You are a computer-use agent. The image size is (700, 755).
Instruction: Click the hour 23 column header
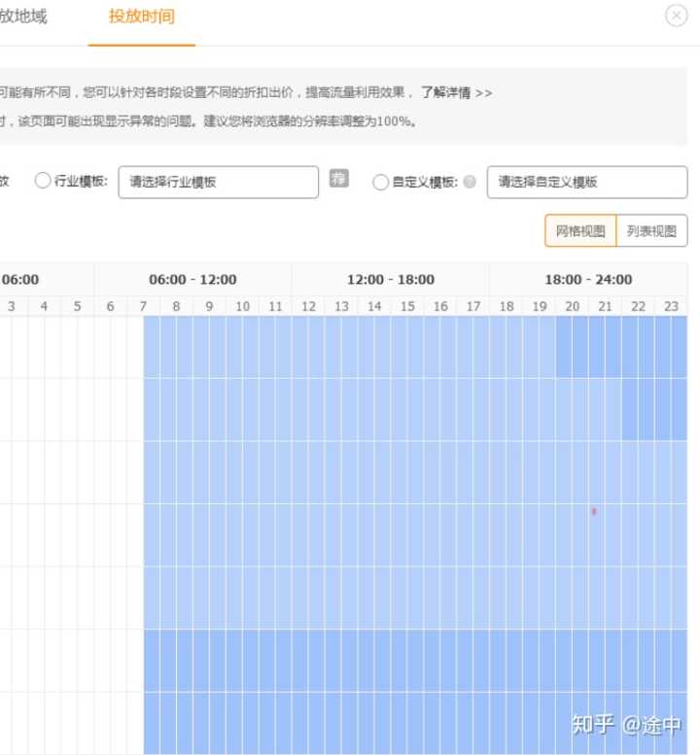671,306
